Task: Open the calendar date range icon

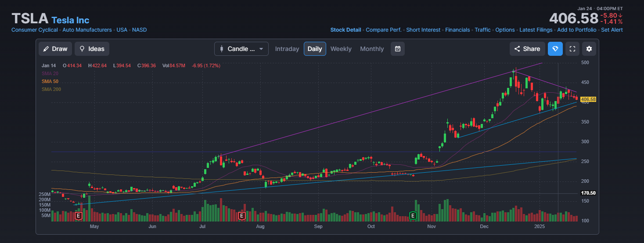Action: point(398,49)
